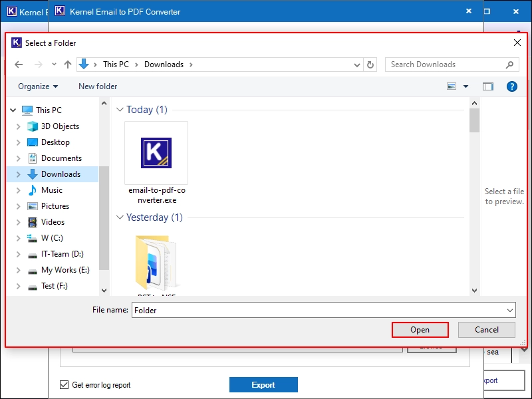Screen dimensions: 532x399
Task: Open the view options dropdown arrow
Action: [x=466, y=86]
